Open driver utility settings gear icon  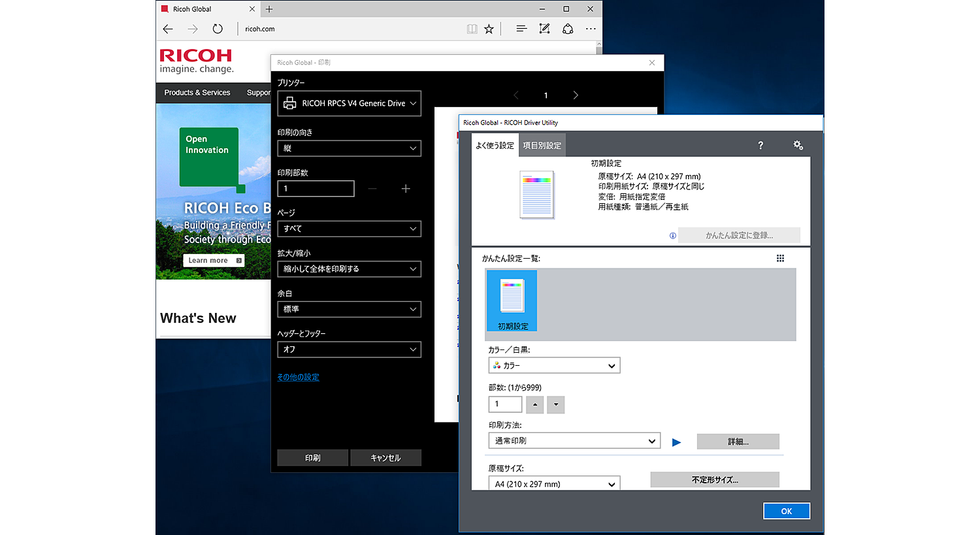click(x=798, y=145)
